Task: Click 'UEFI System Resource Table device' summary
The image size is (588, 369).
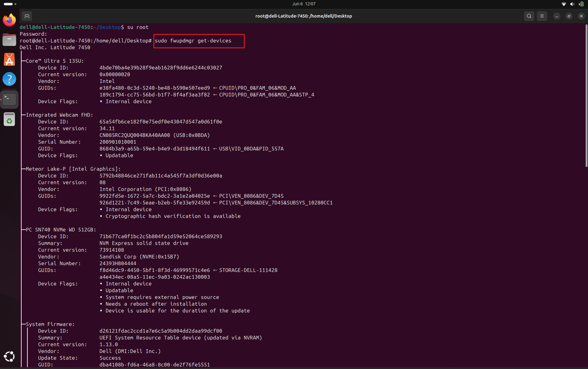Action: pos(181,337)
